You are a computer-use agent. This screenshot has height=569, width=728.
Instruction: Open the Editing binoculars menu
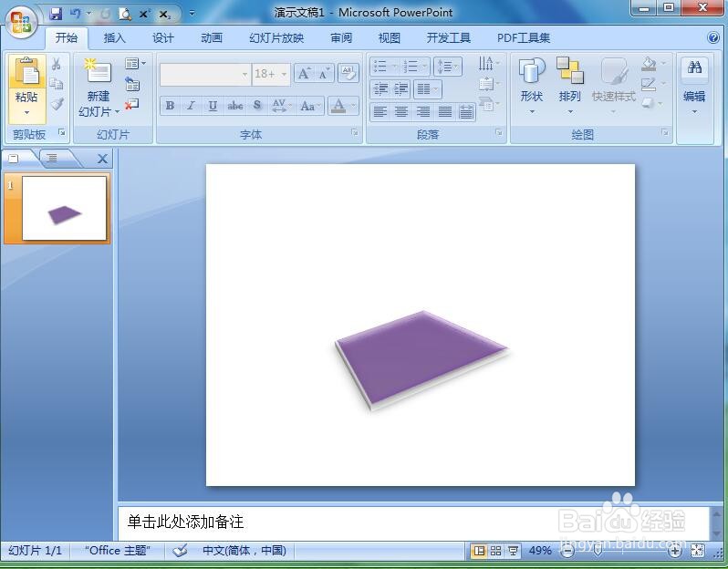coord(694,86)
